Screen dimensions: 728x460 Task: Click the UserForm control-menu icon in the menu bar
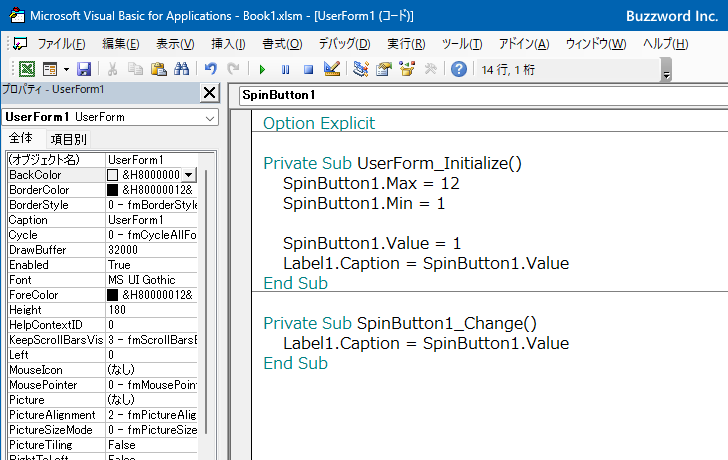20,44
